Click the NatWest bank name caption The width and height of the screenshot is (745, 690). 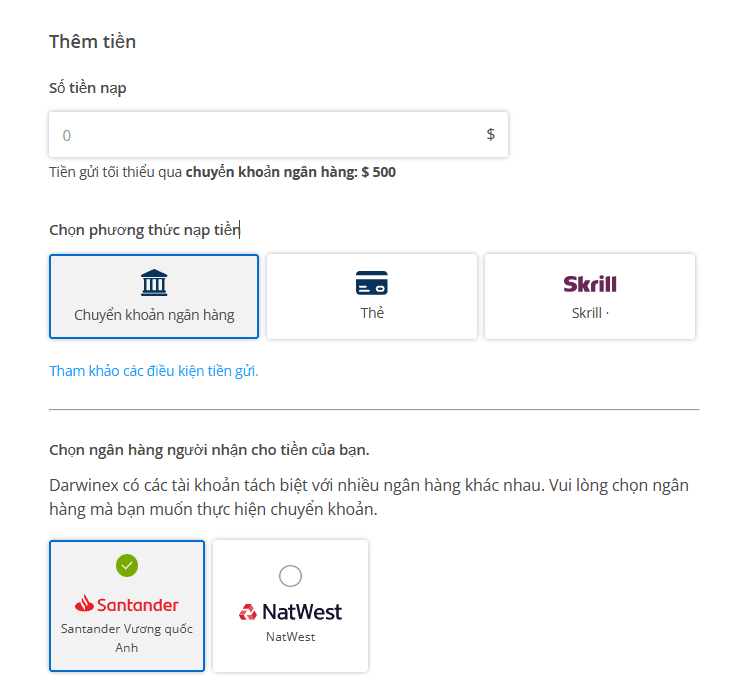(x=290, y=637)
